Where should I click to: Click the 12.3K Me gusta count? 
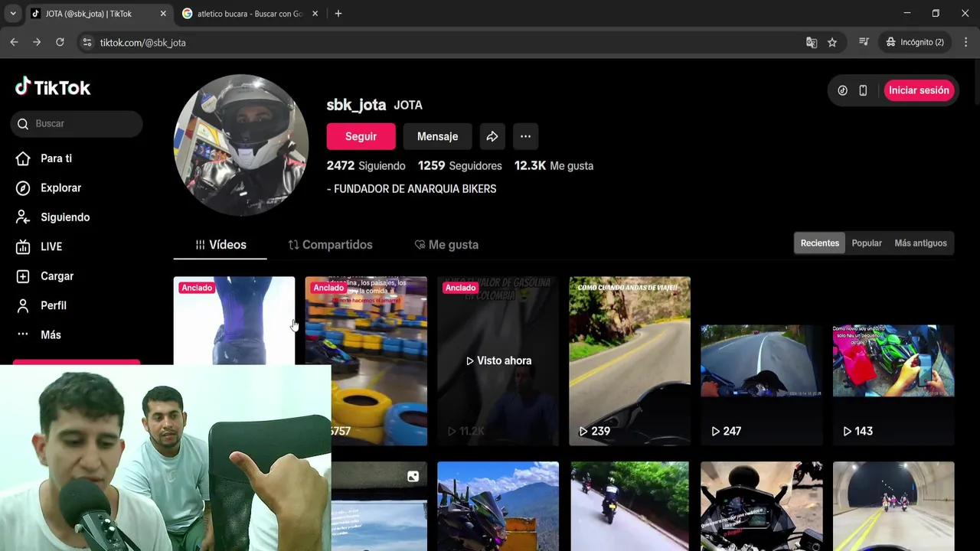tap(554, 166)
